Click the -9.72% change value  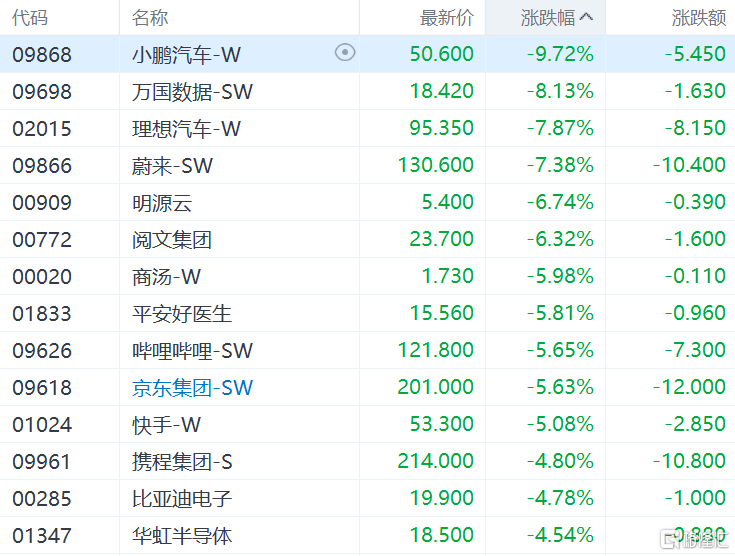tap(561, 54)
